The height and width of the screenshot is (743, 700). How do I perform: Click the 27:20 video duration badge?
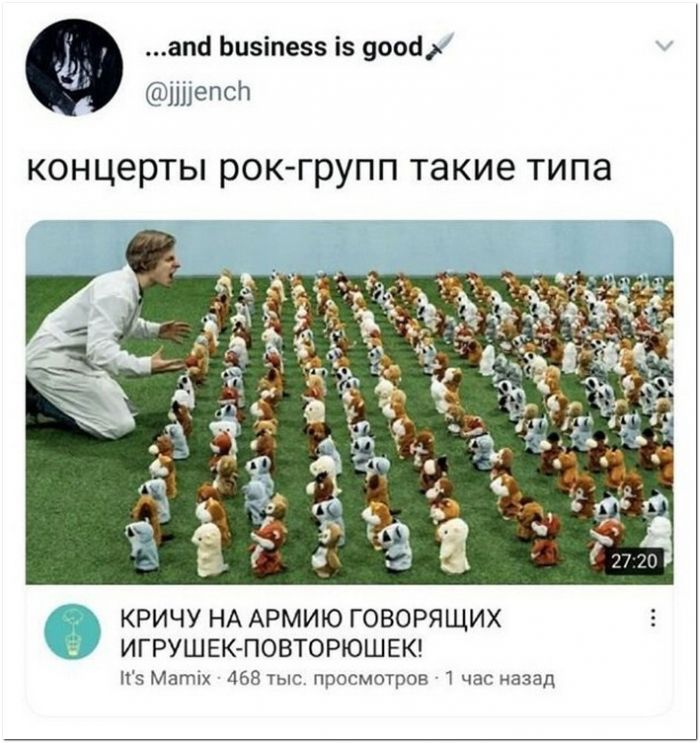pyautogui.click(x=635, y=562)
